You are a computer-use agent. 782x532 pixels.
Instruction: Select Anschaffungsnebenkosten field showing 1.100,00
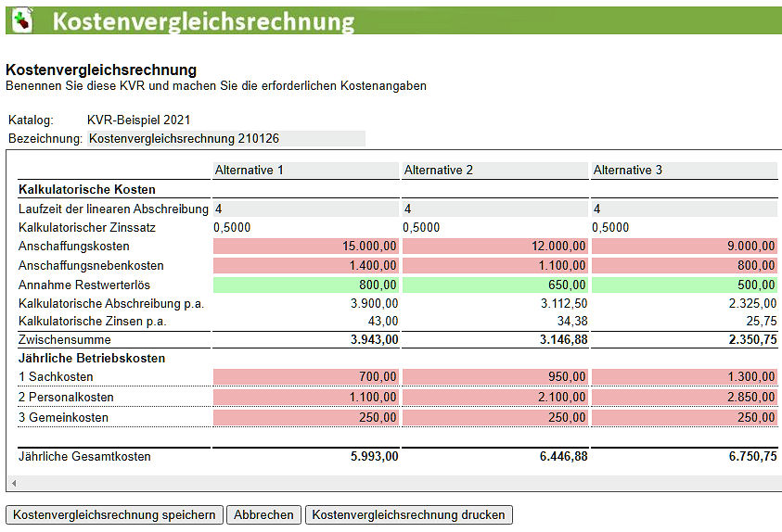click(495, 266)
